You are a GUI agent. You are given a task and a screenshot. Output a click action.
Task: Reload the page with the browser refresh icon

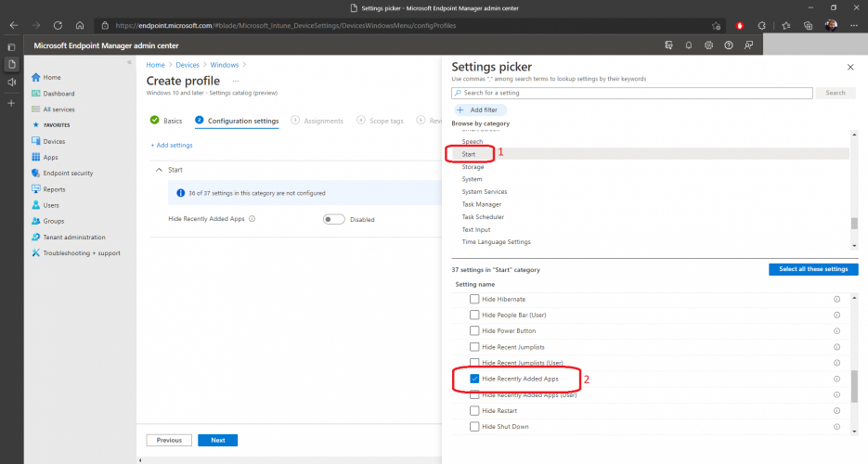[58, 25]
